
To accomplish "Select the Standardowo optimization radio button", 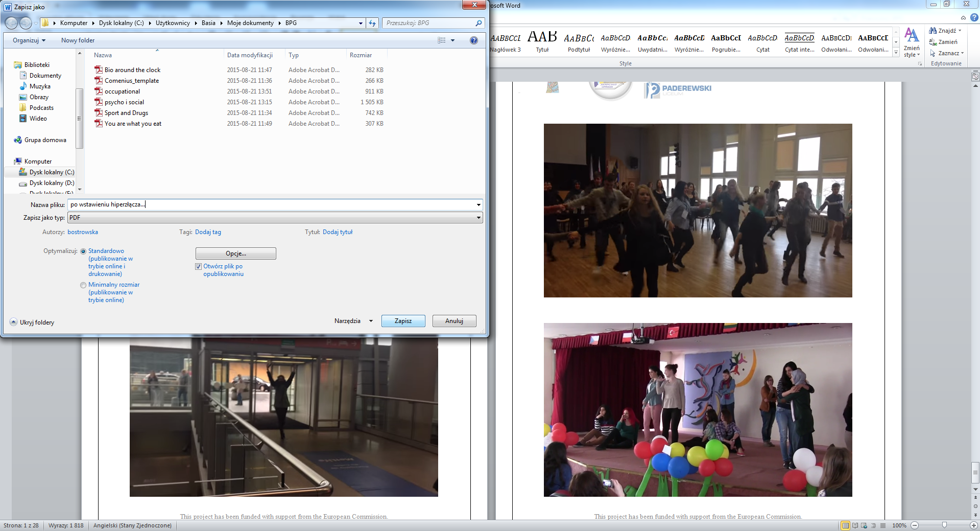I will pos(83,251).
